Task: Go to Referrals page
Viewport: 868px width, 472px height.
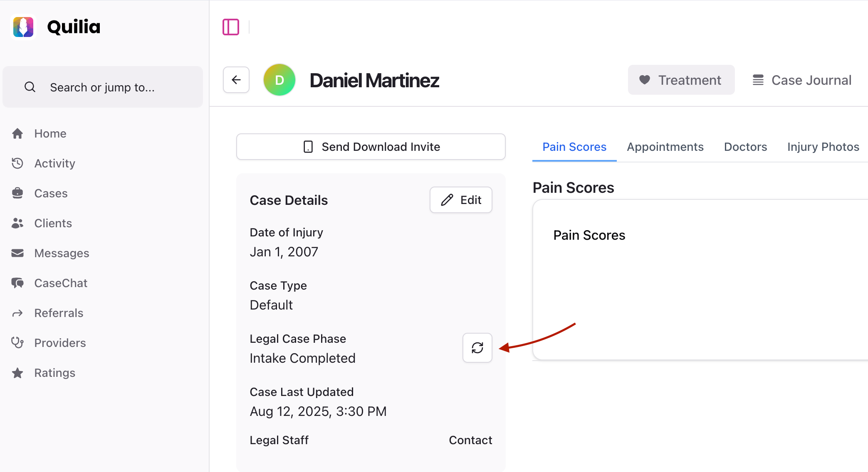Action: [x=59, y=313]
